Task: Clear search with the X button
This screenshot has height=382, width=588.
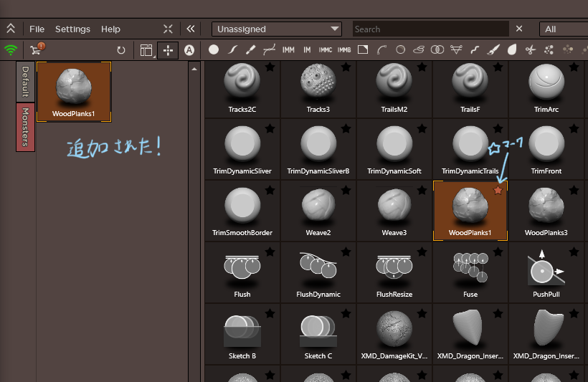Action: pos(519,29)
